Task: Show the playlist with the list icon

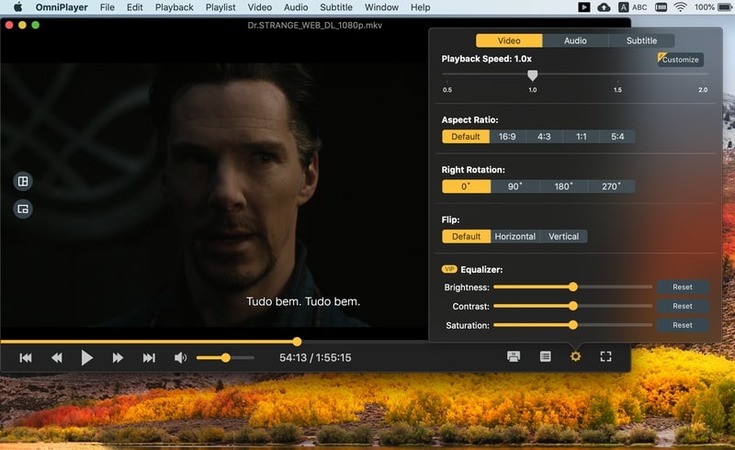Action: click(x=545, y=357)
